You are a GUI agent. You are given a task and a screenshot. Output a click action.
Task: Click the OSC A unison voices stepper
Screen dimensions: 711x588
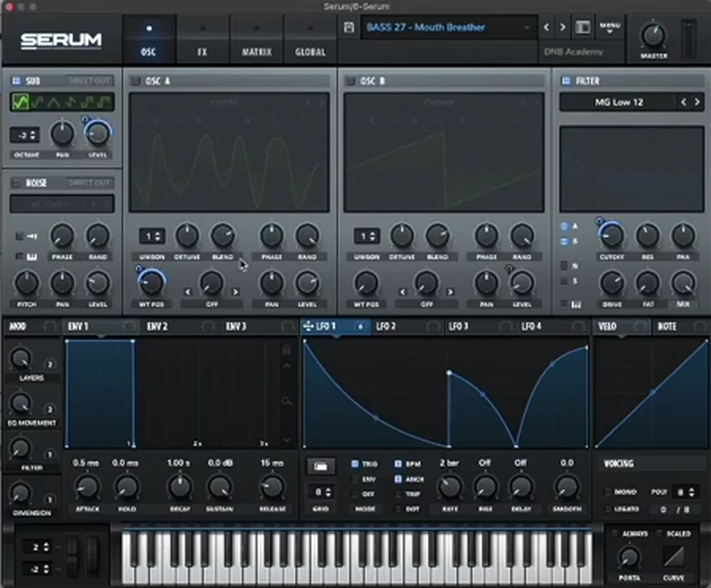point(152,236)
